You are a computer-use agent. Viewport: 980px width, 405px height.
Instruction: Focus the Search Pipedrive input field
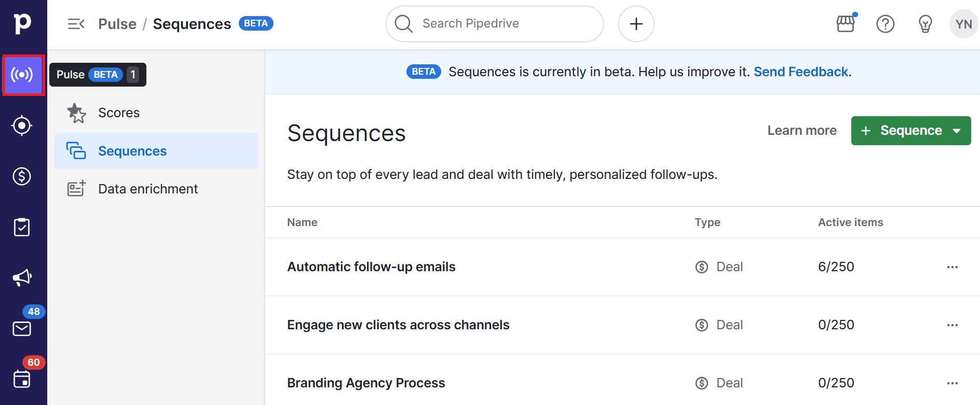point(495,24)
